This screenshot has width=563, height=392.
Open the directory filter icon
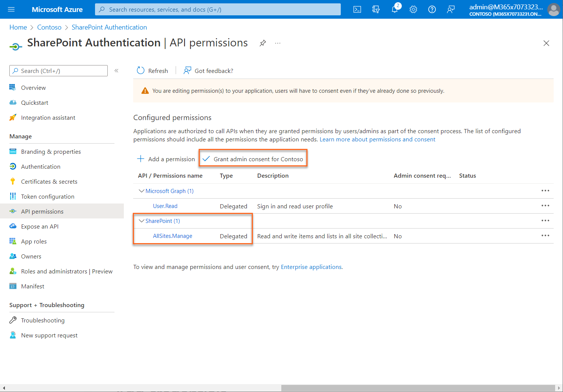tap(376, 9)
